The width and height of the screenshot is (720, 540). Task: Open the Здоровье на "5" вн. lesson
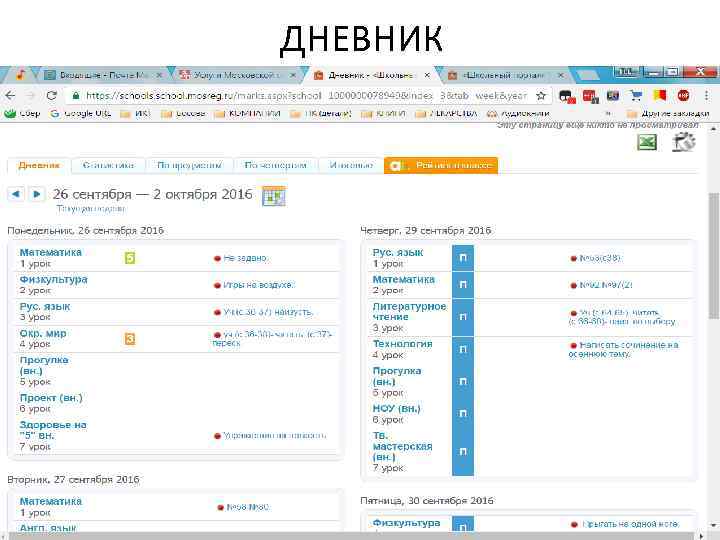click(53, 430)
